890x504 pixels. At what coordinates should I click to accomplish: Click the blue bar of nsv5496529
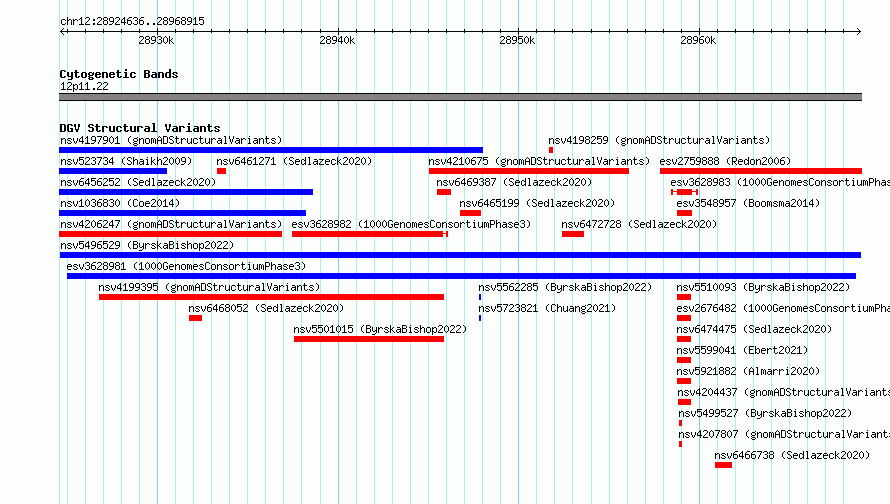460,255
